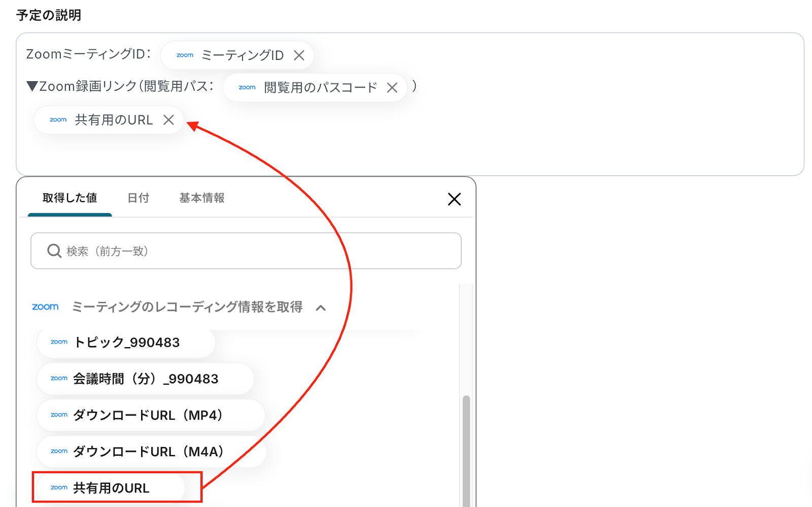Click the Zoom icon on the 閲覧用のパスコード chip
812x507 pixels.
[247, 88]
